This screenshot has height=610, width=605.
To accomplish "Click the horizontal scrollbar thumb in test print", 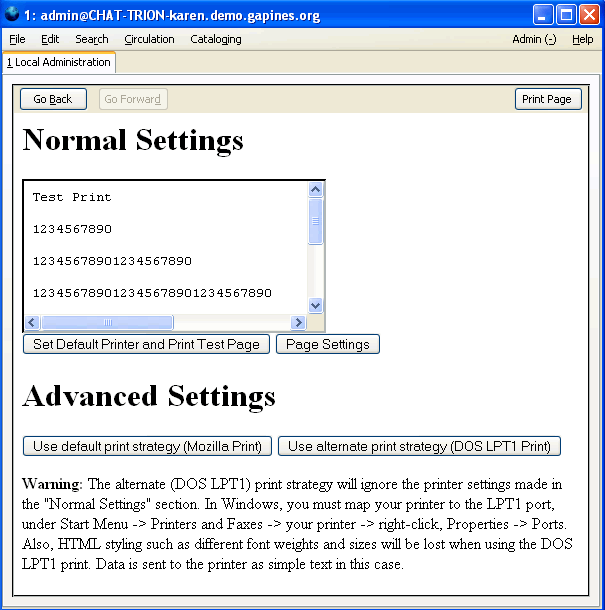I will [x=107, y=322].
